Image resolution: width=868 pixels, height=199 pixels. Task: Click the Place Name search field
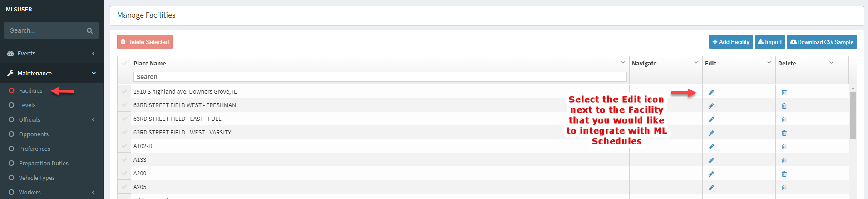380,77
